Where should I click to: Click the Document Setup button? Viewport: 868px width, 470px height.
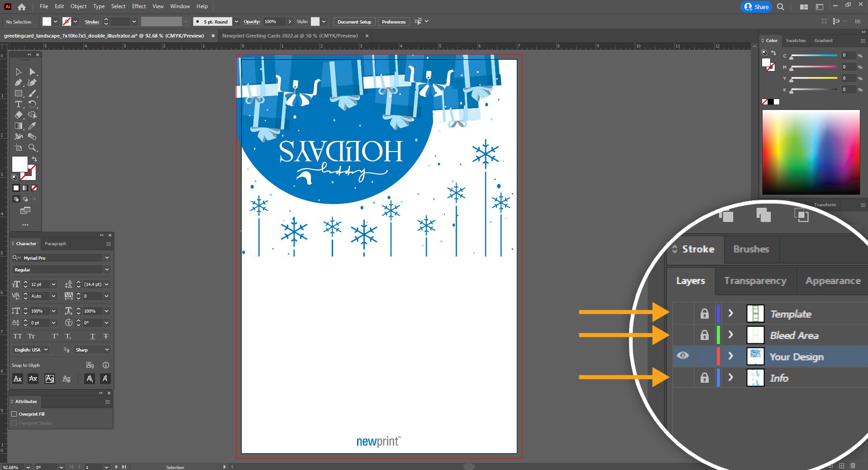[354, 21]
